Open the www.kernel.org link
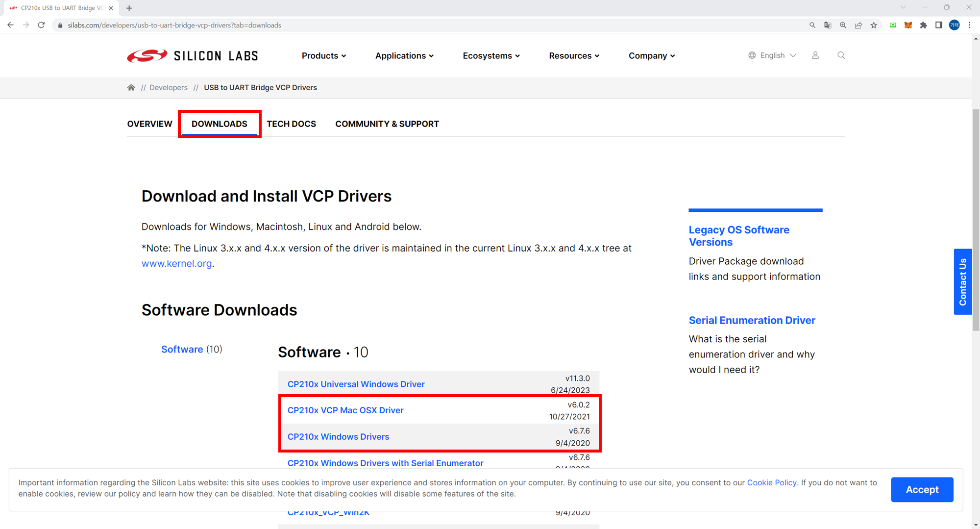This screenshot has width=980, height=529. pos(177,263)
